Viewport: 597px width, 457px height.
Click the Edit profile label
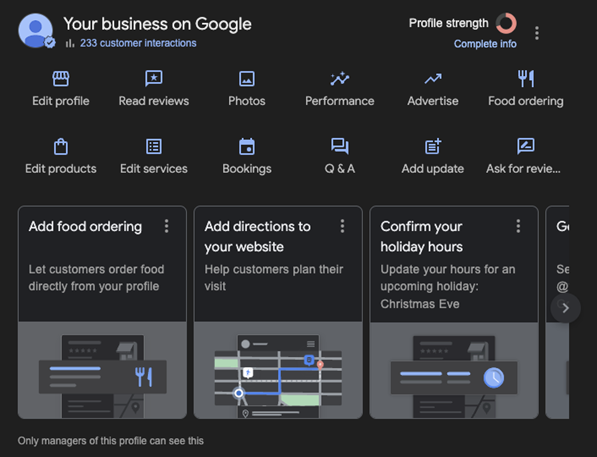tap(61, 101)
